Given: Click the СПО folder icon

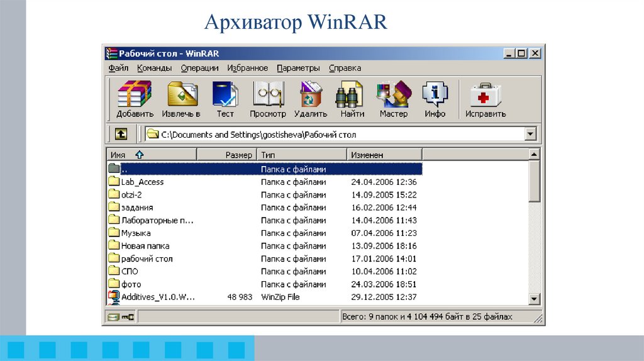Looking at the screenshot, I should click(114, 270).
